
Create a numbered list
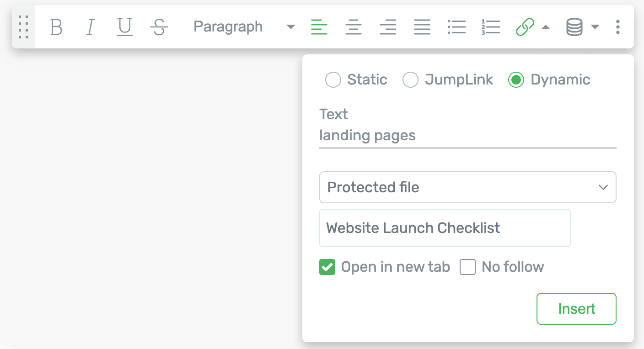coord(490,27)
